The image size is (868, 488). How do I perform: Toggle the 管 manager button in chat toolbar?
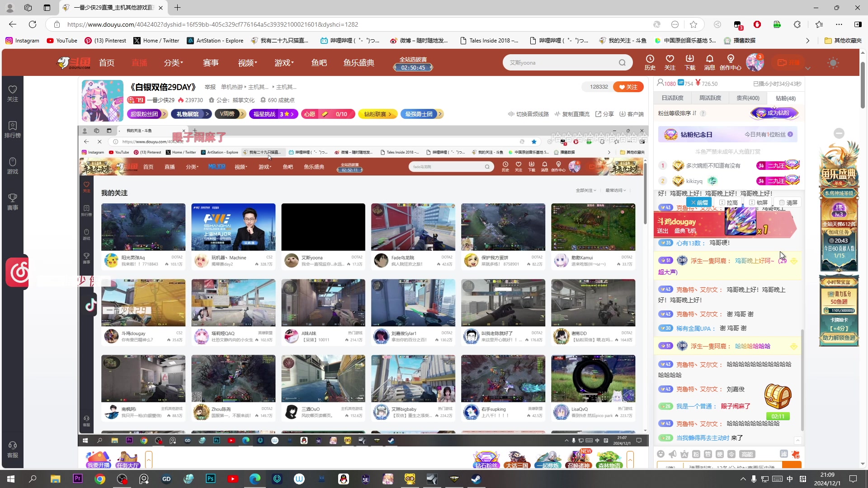click(708, 454)
